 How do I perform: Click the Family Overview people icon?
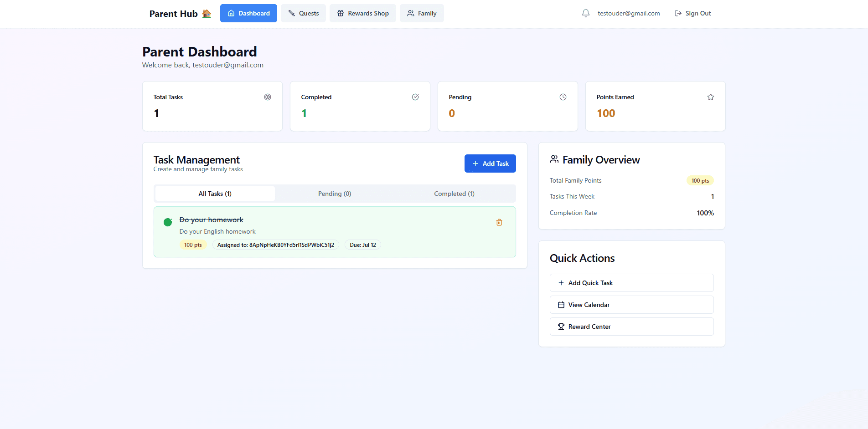click(554, 159)
